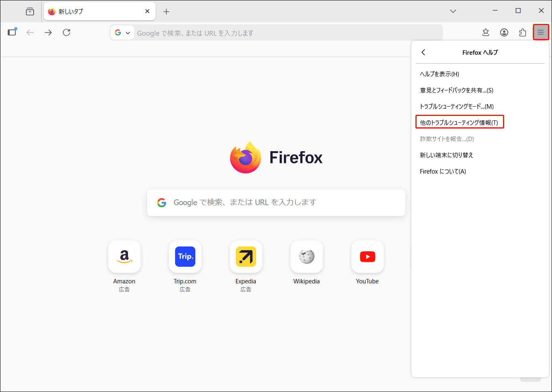The width and height of the screenshot is (552, 392).
Task: Click ヘルプを表示 in the menu
Action: (x=440, y=74)
